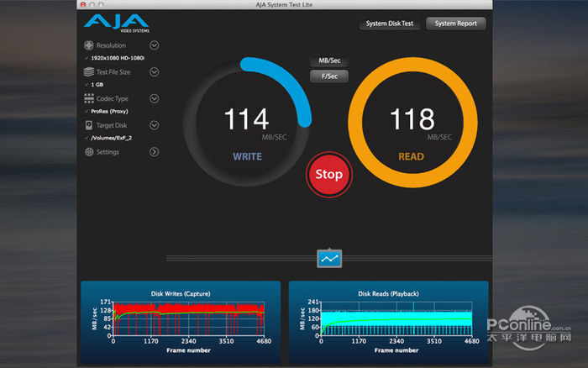Open the Target Disk dropdown arrow

[x=154, y=125]
